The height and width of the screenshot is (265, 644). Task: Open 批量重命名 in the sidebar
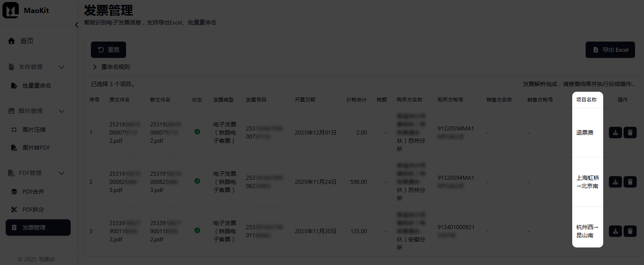point(36,86)
